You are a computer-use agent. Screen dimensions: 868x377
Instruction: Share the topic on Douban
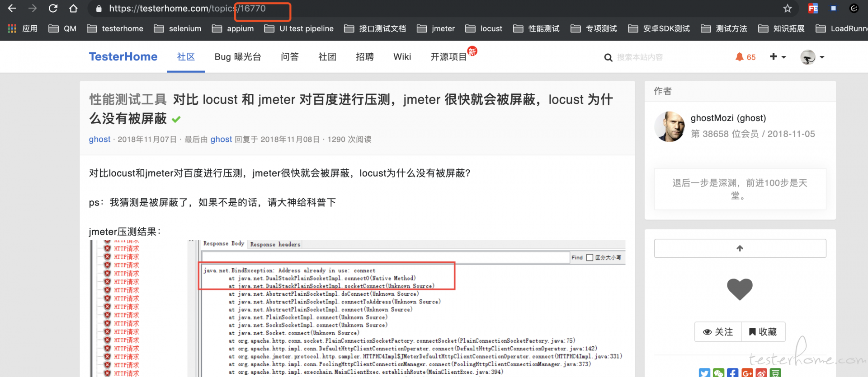pyautogui.click(x=776, y=373)
